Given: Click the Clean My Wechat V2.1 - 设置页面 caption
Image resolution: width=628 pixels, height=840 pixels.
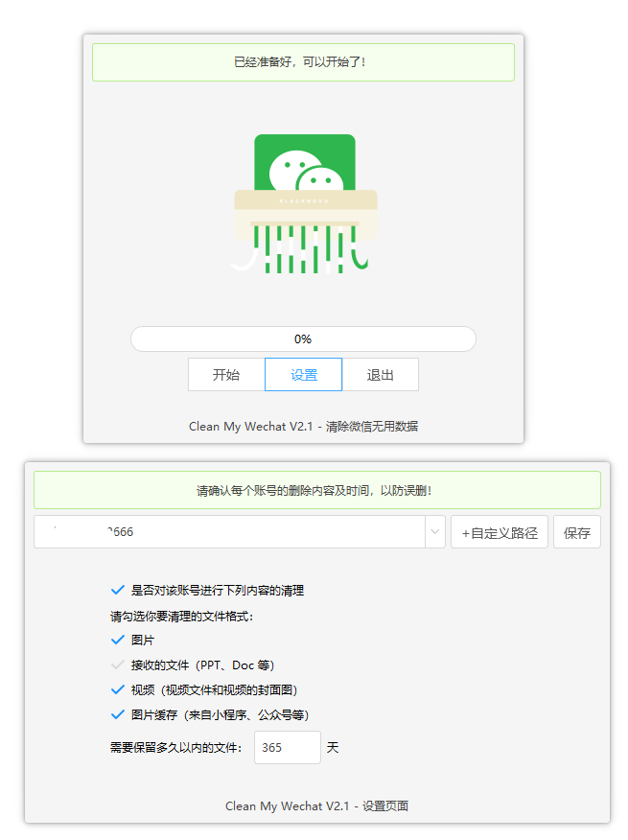Looking at the screenshot, I should (x=317, y=805).
